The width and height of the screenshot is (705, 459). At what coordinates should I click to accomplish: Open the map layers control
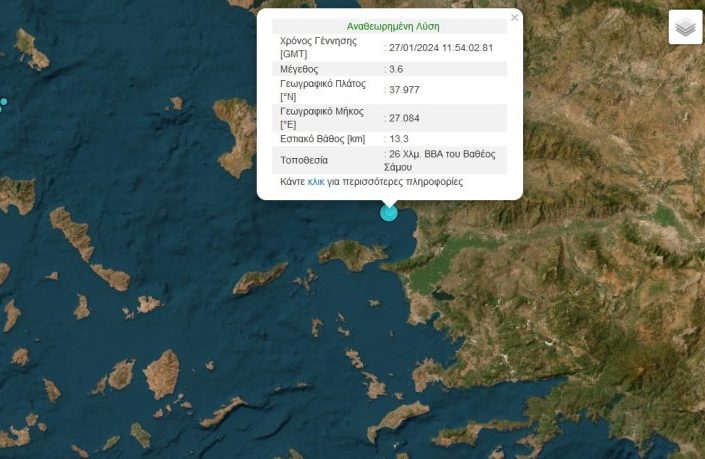[x=685, y=28]
